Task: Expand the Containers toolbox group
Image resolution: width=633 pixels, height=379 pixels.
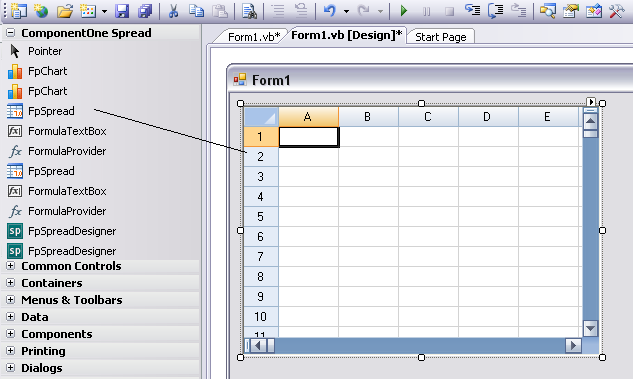Action: pos(11,283)
